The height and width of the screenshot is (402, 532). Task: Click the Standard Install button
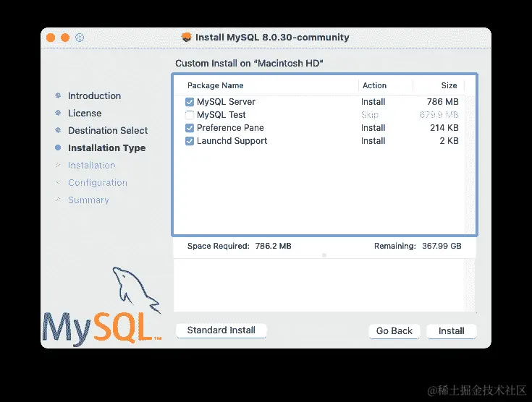(221, 330)
